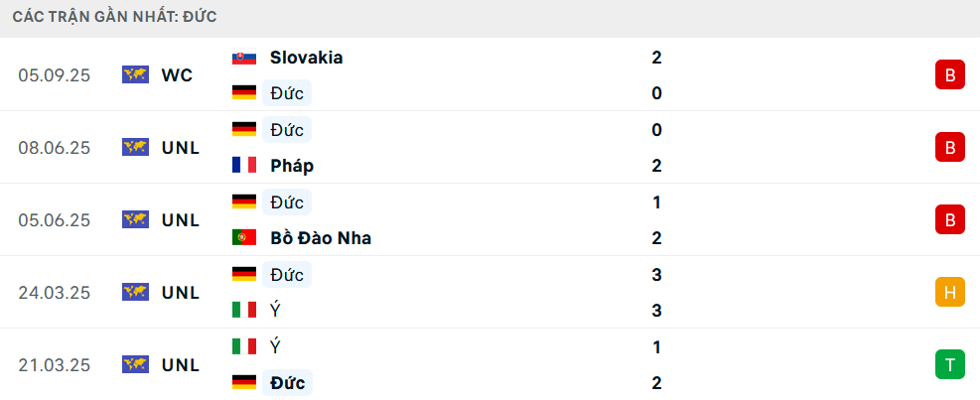Screen dimensions: 980x400
Task: Click the green T win badge
Action: pyautogui.click(x=949, y=364)
